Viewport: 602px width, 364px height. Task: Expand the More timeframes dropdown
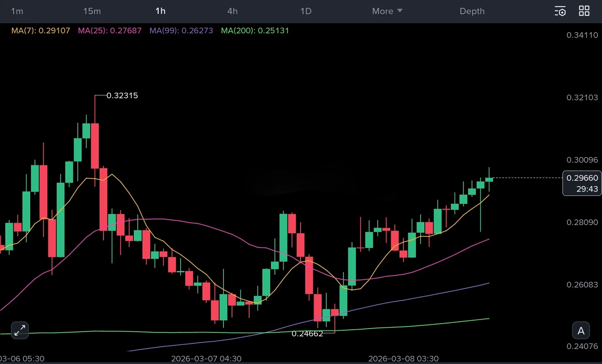(x=383, y=11)
